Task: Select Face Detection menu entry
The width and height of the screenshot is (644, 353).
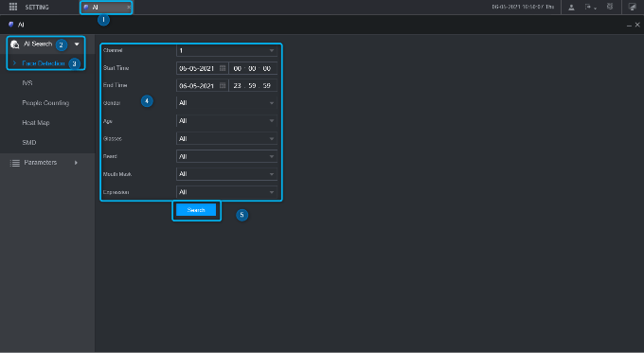Action: click(44, 63)
